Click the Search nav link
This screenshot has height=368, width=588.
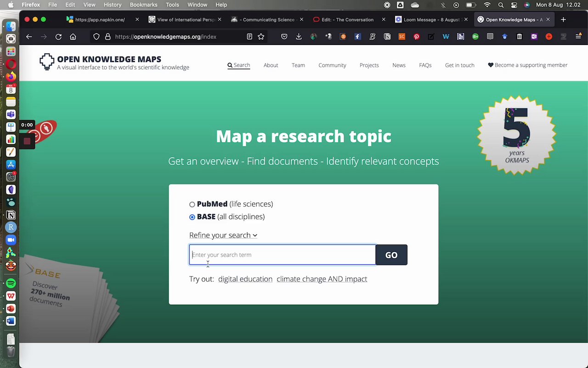tap(239, 65)
